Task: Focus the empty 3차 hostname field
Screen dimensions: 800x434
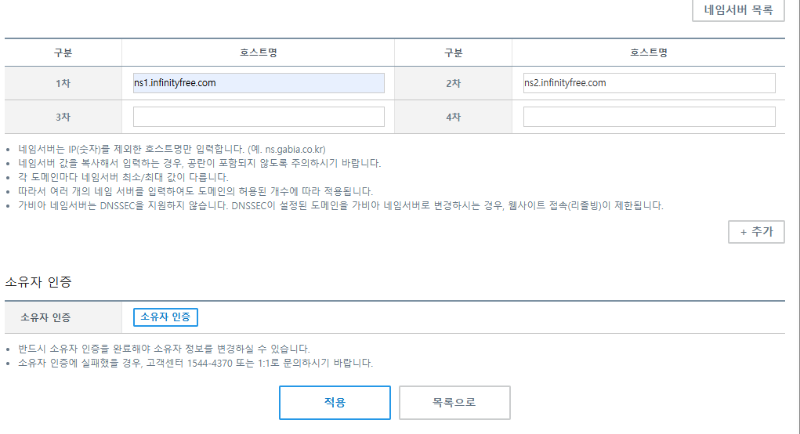Action: [259, 117]
